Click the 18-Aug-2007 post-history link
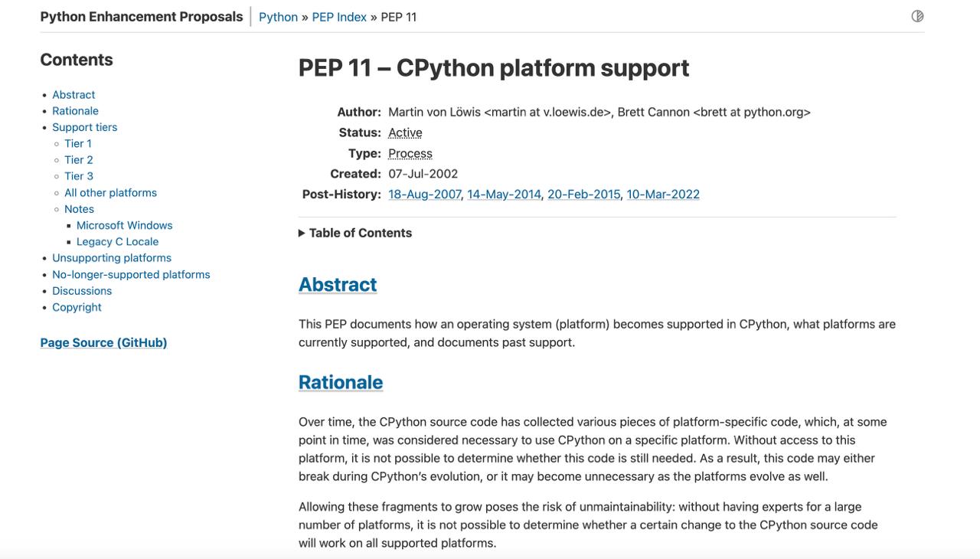 point(424,193)
